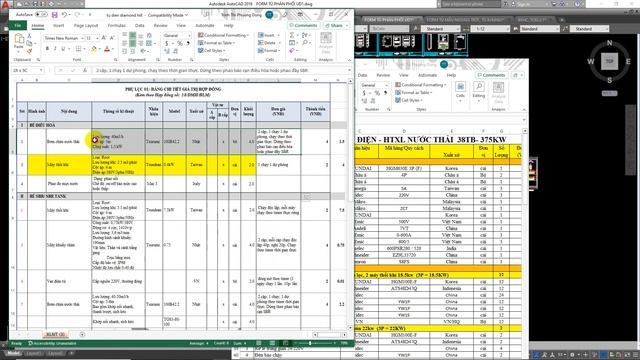Click Find & Select magnifier icon

305,43
